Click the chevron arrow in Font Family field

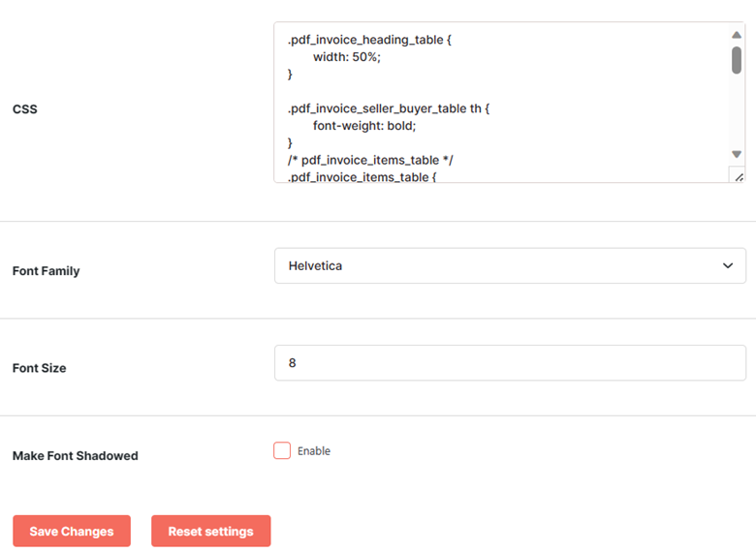[728, 265]
